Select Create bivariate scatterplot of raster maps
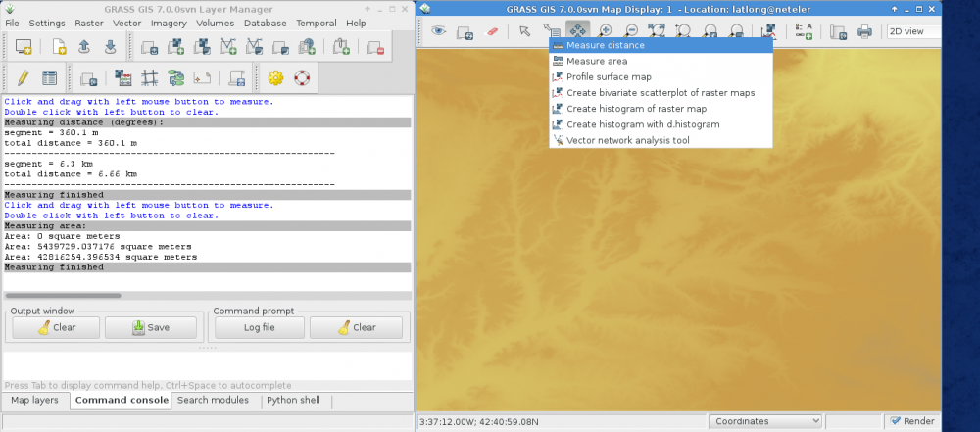Screen dimensions: 980x432 point(661,92)
